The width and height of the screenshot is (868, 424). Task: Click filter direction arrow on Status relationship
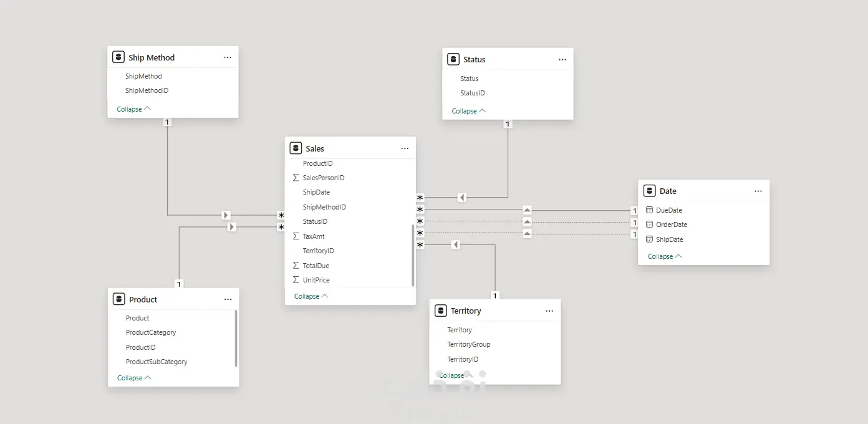461,198
